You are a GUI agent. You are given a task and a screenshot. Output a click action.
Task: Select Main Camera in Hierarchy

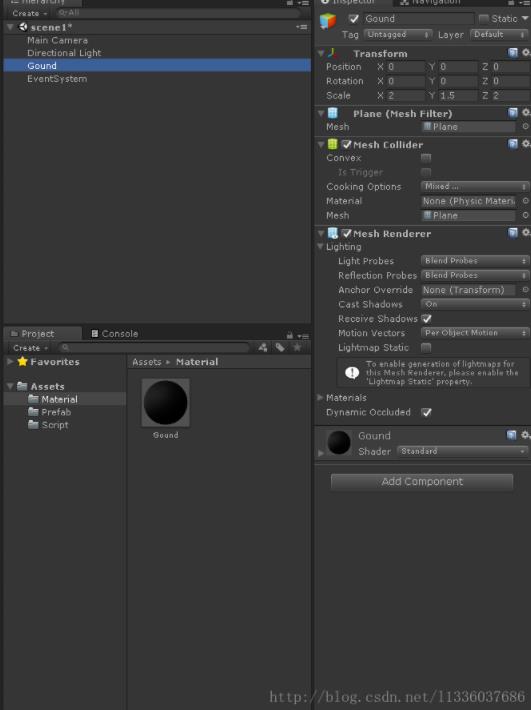tap(57, 40)
